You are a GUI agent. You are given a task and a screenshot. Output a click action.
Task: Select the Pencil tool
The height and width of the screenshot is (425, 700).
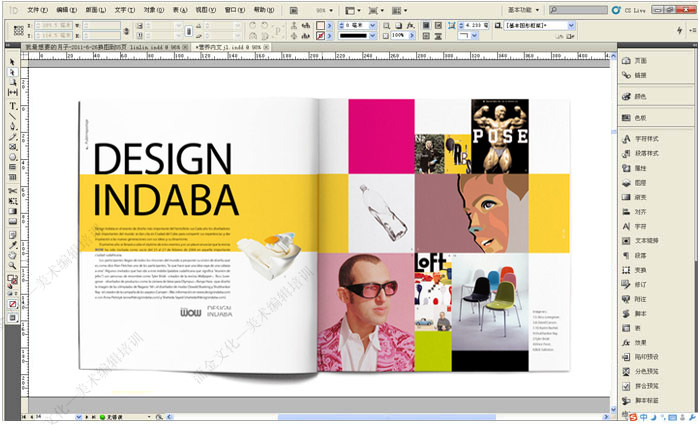point(12,137)
